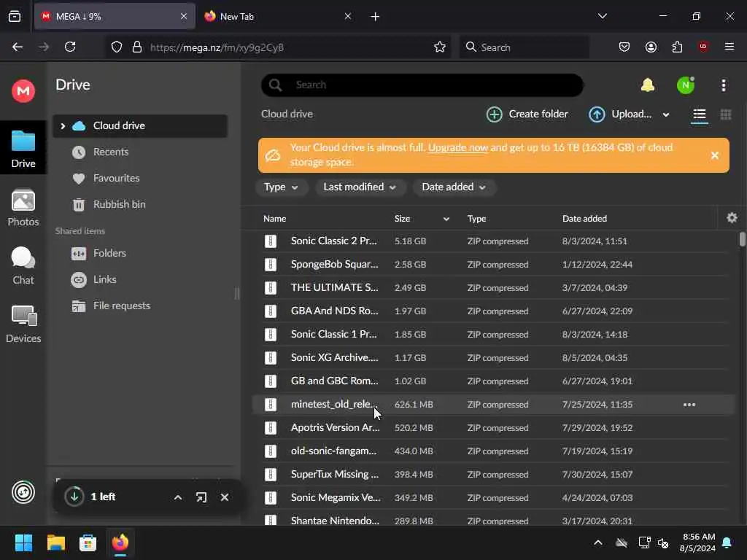Click the Upload button
This screenshot has width=747, height=560.
(620, 114)
